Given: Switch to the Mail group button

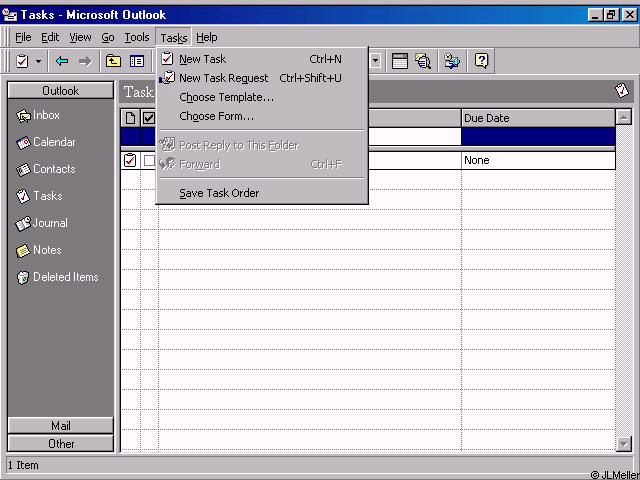Looking at the screenshot, I should [x=60, y=426].
